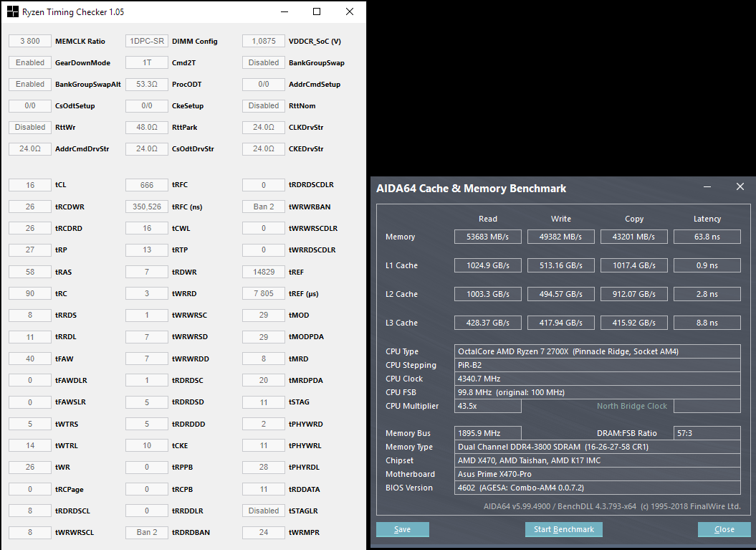Click L2 Cache Write value 494.57 GB/s
Viewport: 756px width, 550px height.
(x=561, y=294)
